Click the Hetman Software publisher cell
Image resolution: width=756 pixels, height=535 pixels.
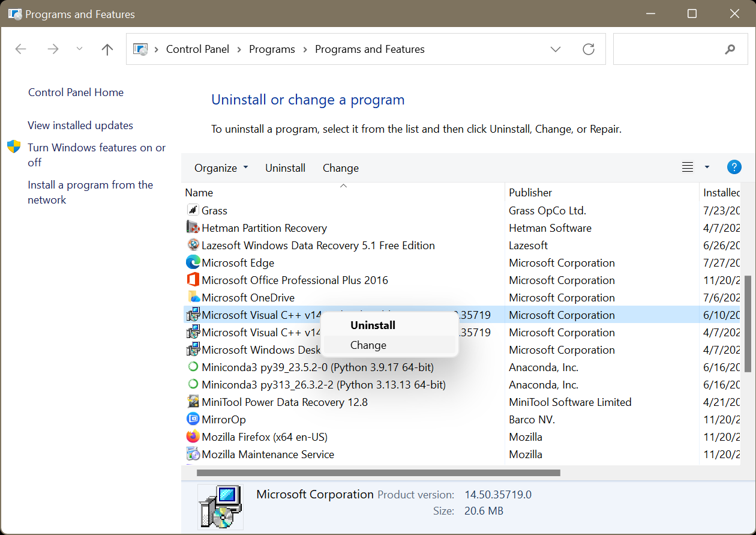[x=550, y=228]
